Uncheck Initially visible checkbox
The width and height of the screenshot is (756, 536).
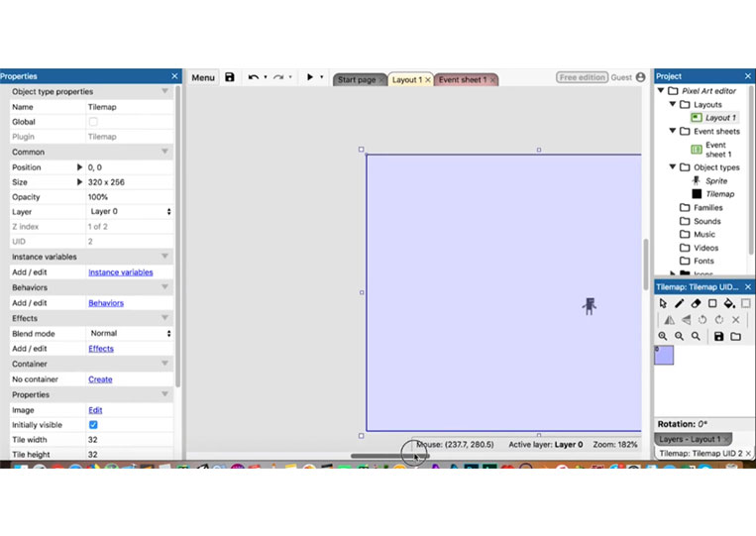click(x=93, y=425)
